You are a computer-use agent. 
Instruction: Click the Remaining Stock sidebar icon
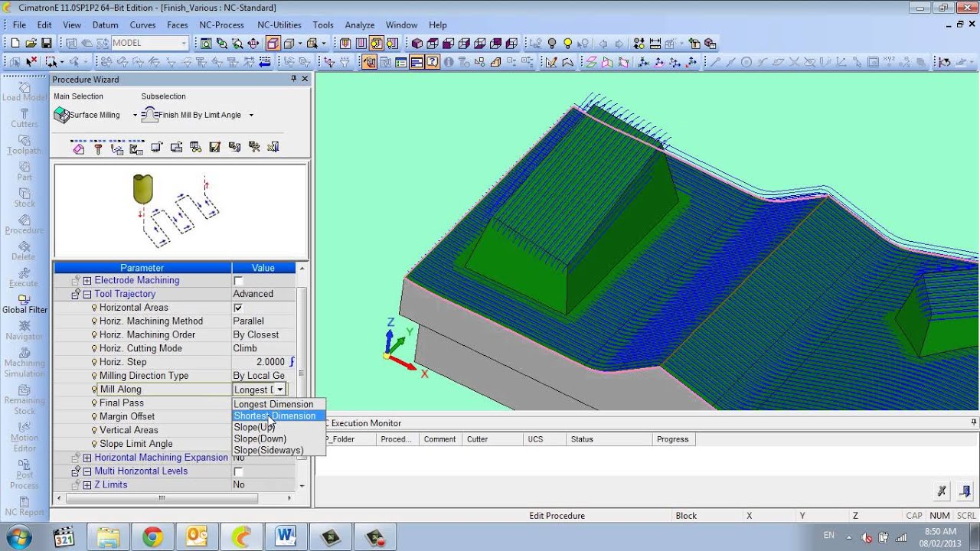pos(24,399)
